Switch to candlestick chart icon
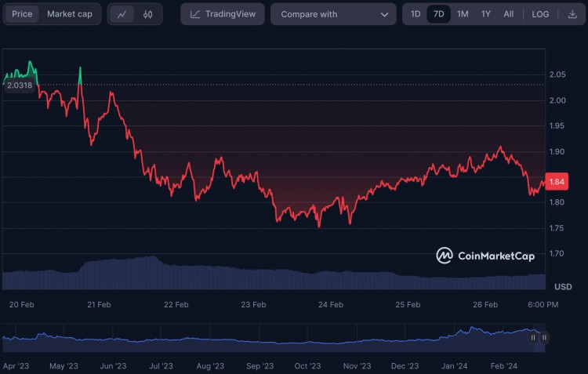Image resolution: width=588 pixels, height=374 pixels. click(x=147, y=14)
